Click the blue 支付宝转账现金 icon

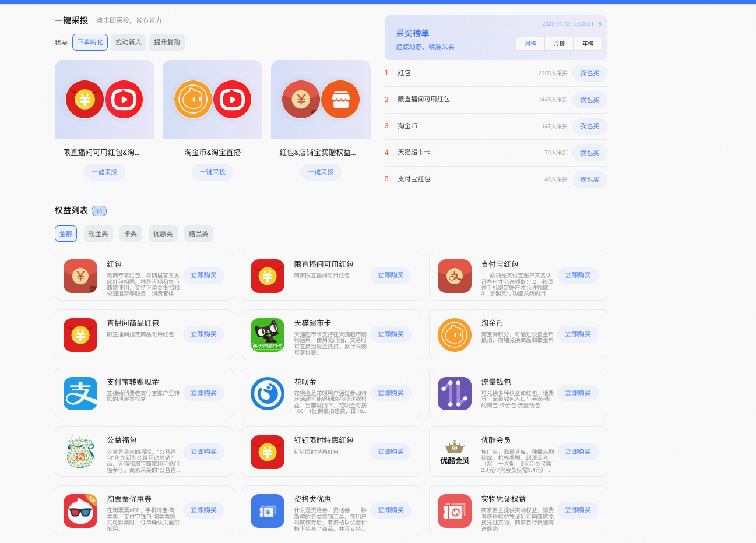click(x=80, y=393)
